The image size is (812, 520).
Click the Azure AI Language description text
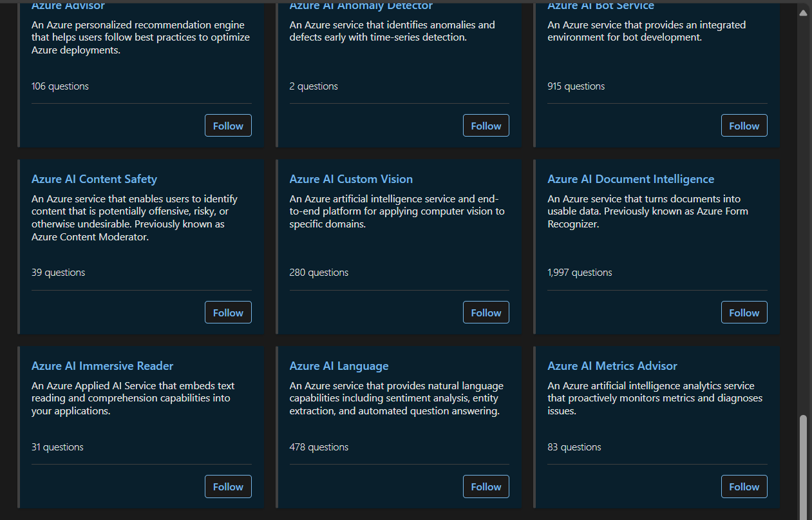(x=397, y=398)
